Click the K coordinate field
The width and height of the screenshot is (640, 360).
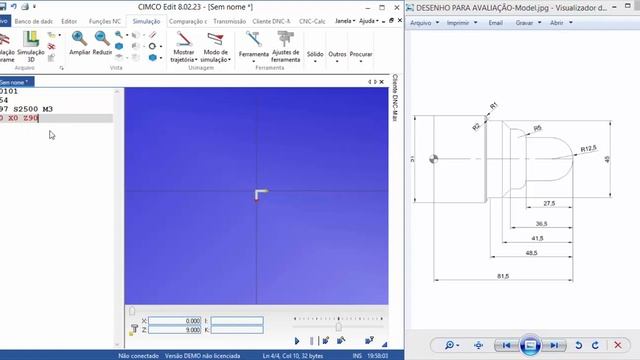click(x=237, y=330)
